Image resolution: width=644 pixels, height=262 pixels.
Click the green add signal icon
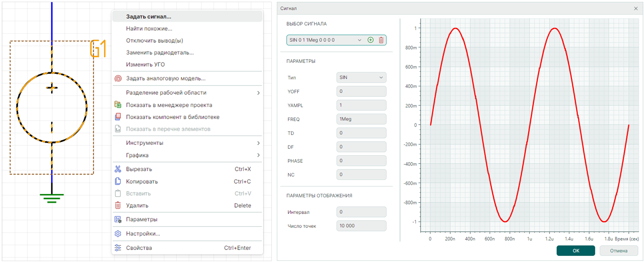pyautogui.click(x=370, y=40)
